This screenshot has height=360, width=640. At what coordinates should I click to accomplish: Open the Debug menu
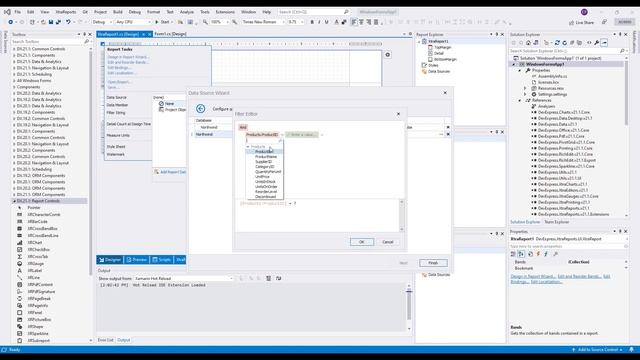coord(134,12)
